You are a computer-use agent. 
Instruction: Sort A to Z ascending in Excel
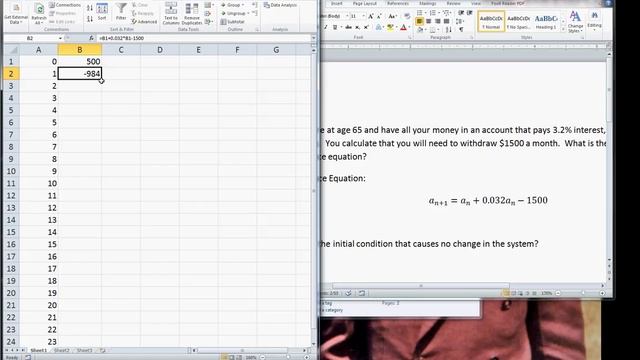tap(90, 8)
